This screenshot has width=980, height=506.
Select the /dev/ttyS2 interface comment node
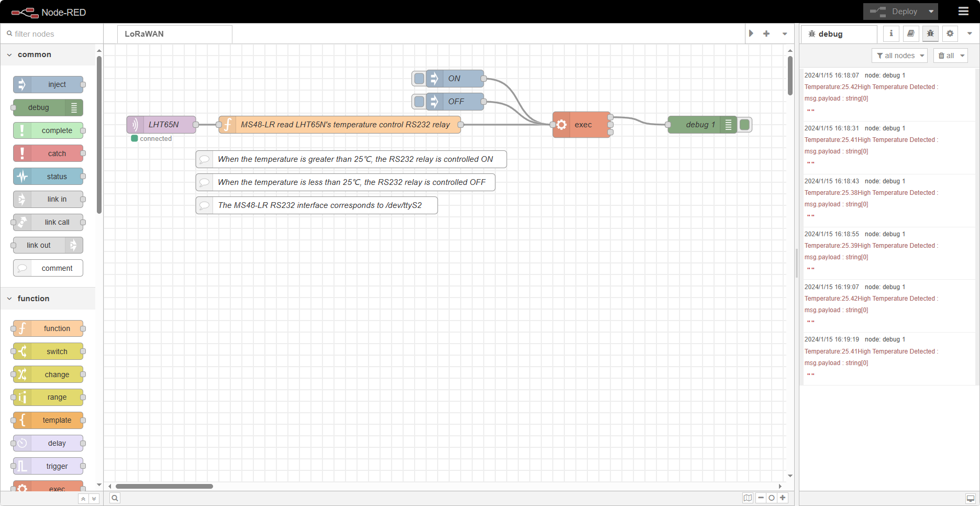tap(317, 205)
